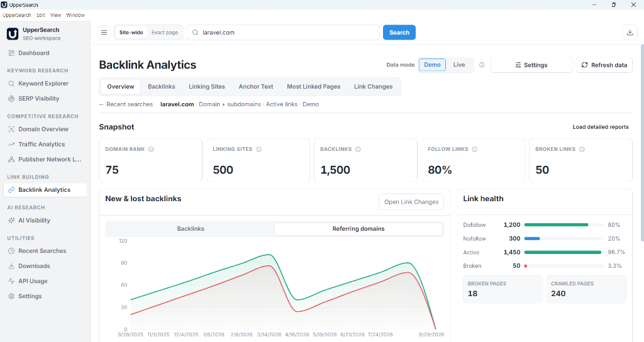Open the Linking Sites tab

(207, 87)
